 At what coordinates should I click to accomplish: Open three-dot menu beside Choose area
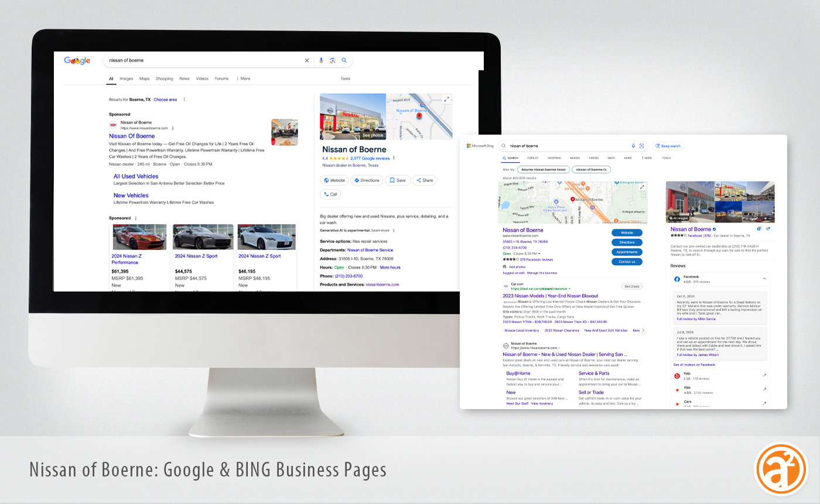pos(184,100)
